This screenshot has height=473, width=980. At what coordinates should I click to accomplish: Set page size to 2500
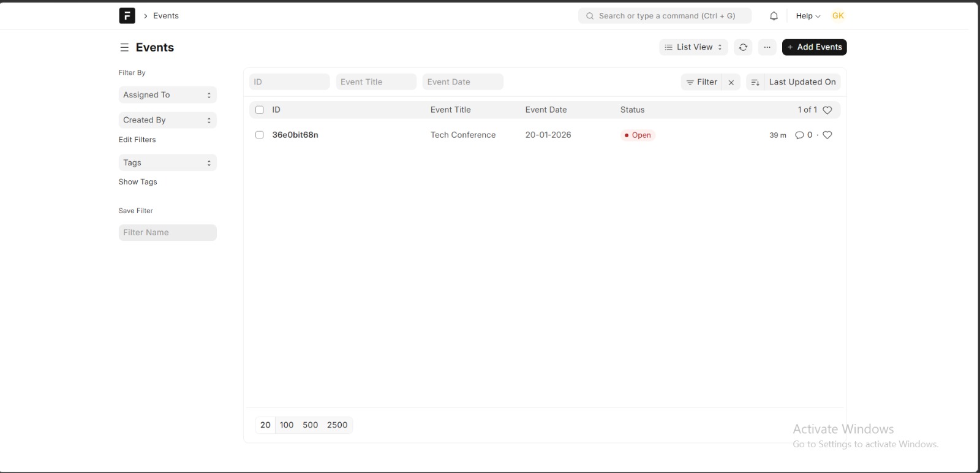[337, 425]
